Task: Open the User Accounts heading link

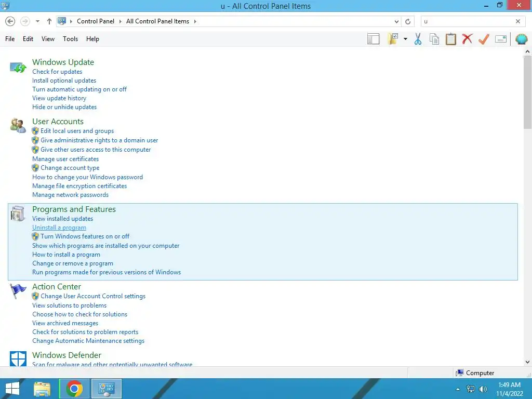Action: coord(58,122)
